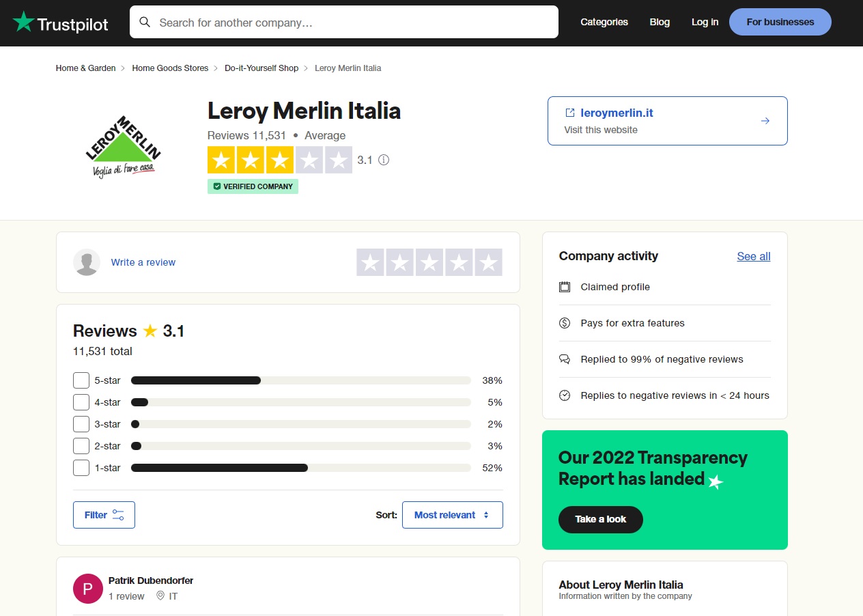This screenshot has height=616, width=863.
Task: Click the info icon beside the 3.1 rating
Action: 383,160
